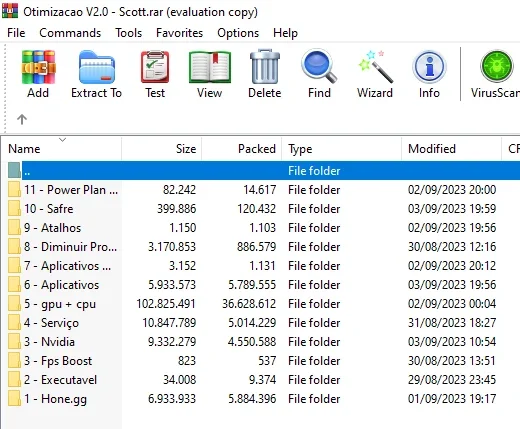The image size is (520, 429).
Task: Click folder icon for 3 - Fps Boost
Action: (x=14, y=361)
